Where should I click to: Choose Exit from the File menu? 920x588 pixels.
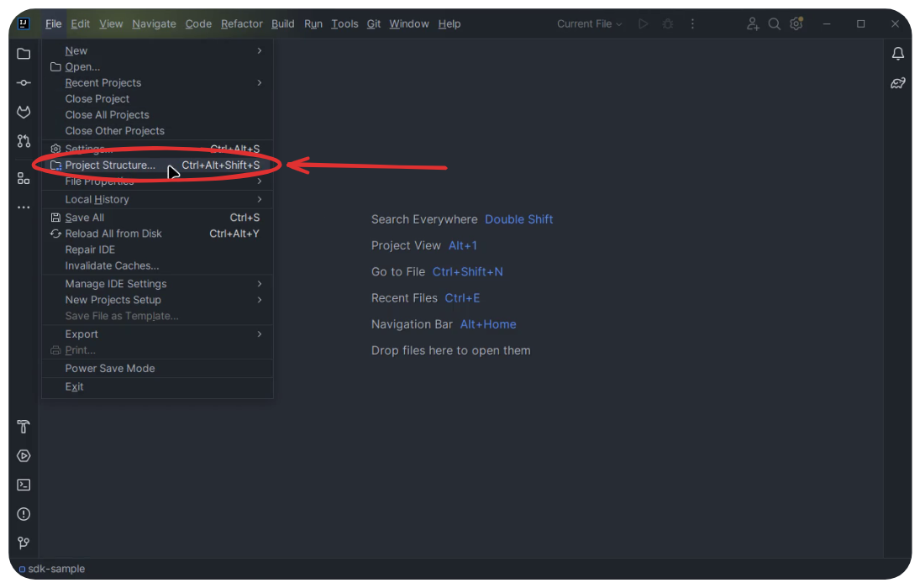point(157,386)
